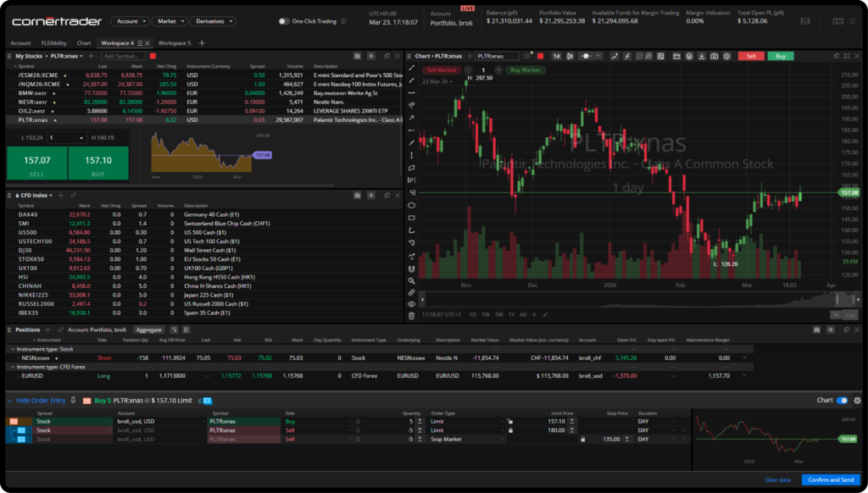
Task: Open the Account dropdown menu
Action: [130, 21]
